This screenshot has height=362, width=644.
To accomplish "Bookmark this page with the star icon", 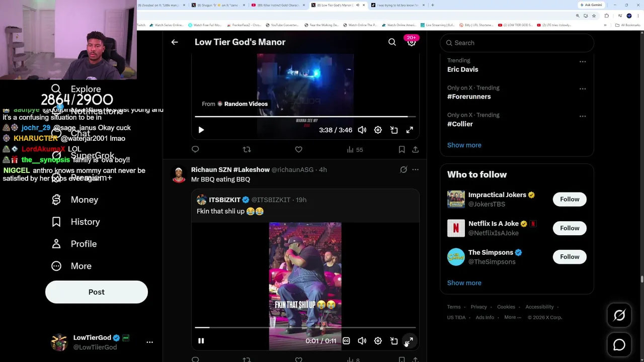I will (x=594, y=16).
